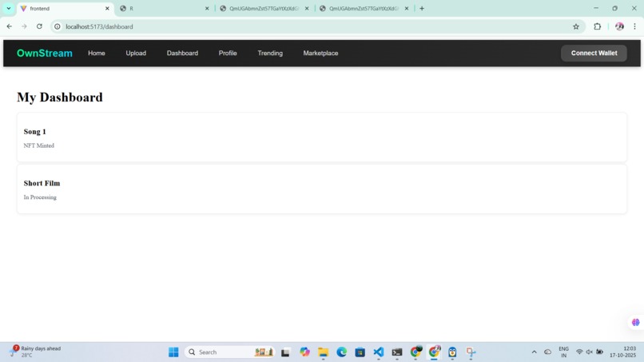This screenshot has height=362, width=644.
Task: Switch the ENG IN input language
Action: pyautogui.click(x=563, y=352)
